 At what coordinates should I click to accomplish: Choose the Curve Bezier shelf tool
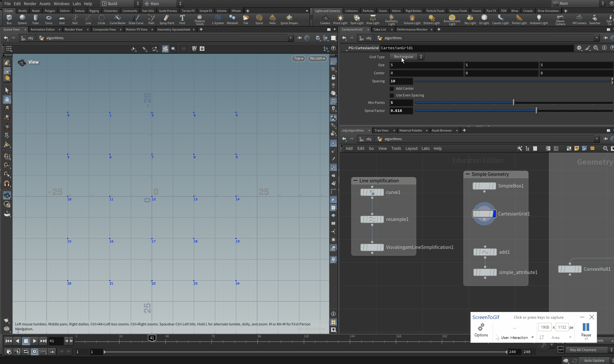[x=117, y=19]
